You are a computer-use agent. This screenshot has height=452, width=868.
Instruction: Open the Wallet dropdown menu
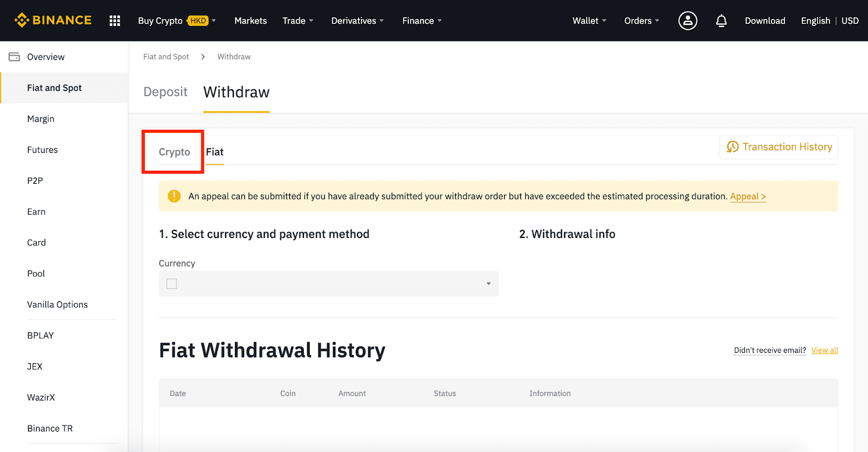point(589,21)
